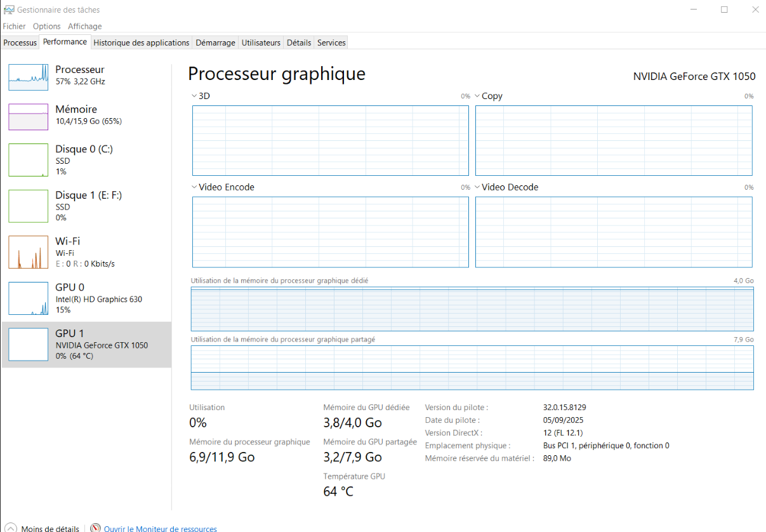Click the Resource Monitor icon at the bottom
Image resolution: width=766 pixels, height=532 pixels.
pos(96,528)
